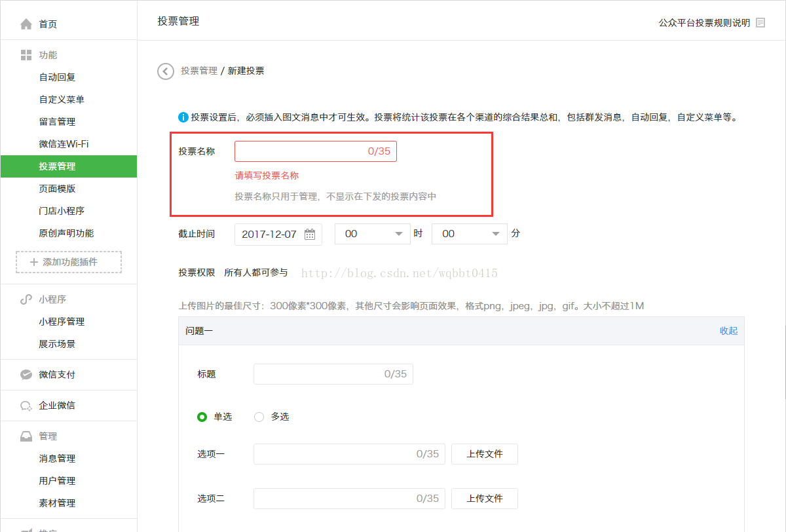Click the 功能 section heading
This screenshot has width=786, height=532.
click(x=48, y=55)
